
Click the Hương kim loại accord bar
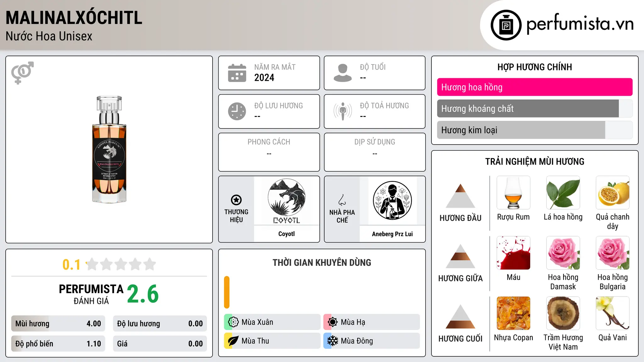pos(535,130)
